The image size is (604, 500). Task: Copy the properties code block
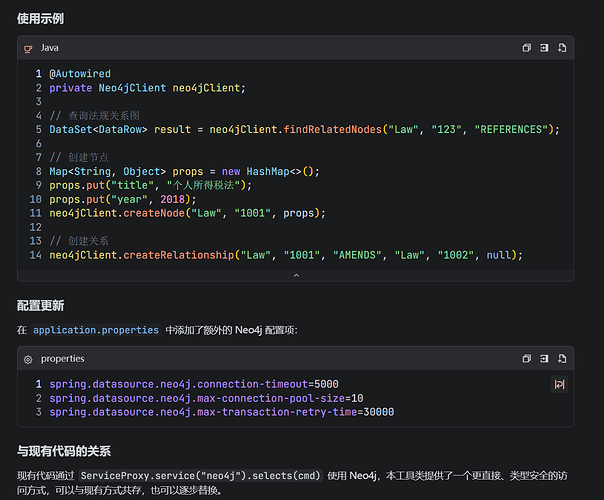click(x=526, y=359)
